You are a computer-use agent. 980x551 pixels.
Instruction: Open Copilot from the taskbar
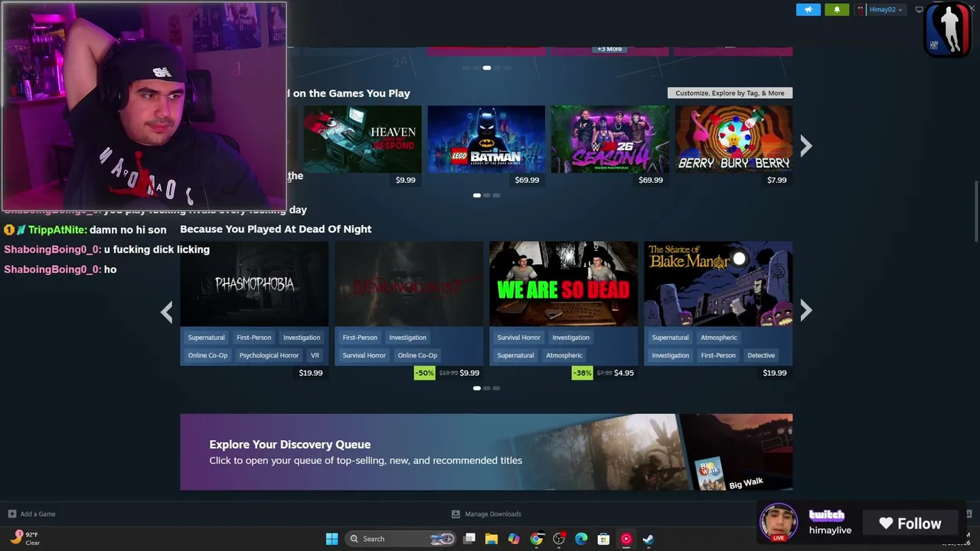[x=514, y=539]
